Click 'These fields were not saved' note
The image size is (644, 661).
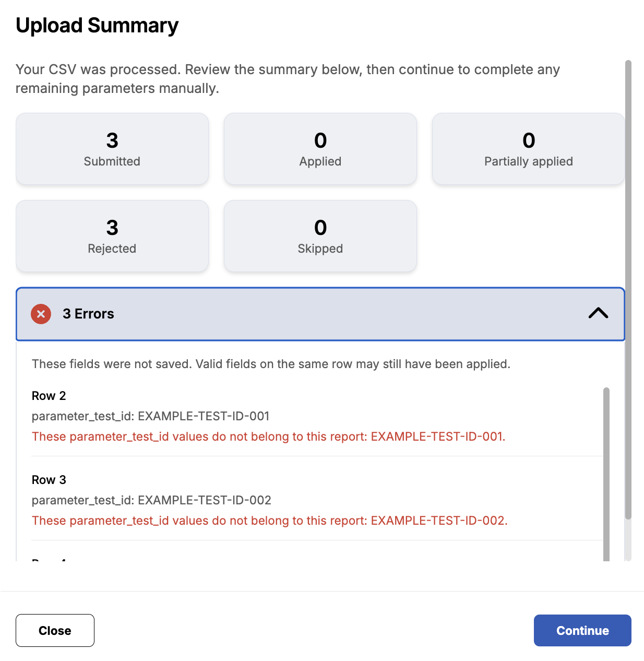271,364
